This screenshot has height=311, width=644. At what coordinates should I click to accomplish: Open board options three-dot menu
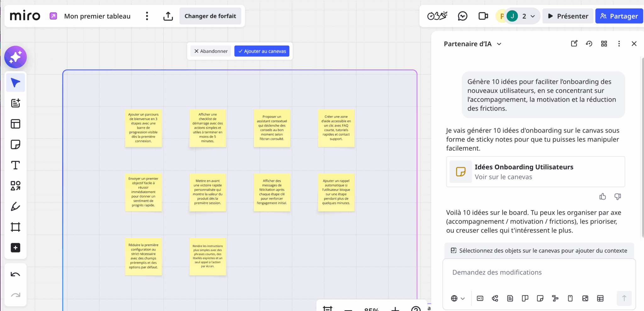147,16
